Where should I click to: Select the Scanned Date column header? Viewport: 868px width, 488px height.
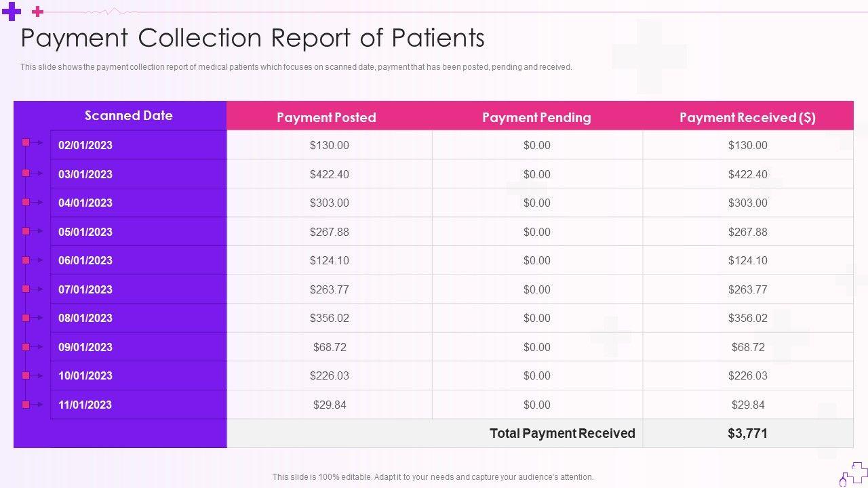(128, 116)
